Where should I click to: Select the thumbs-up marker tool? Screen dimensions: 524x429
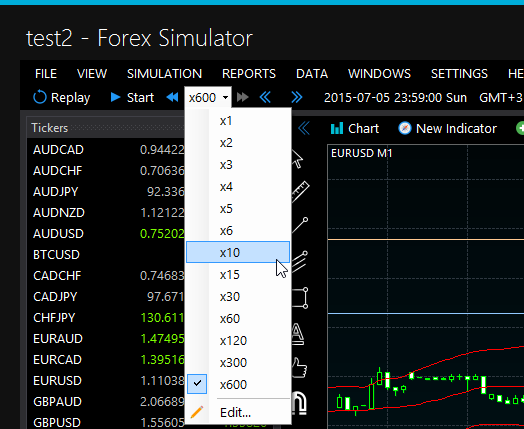click(299, 368)
